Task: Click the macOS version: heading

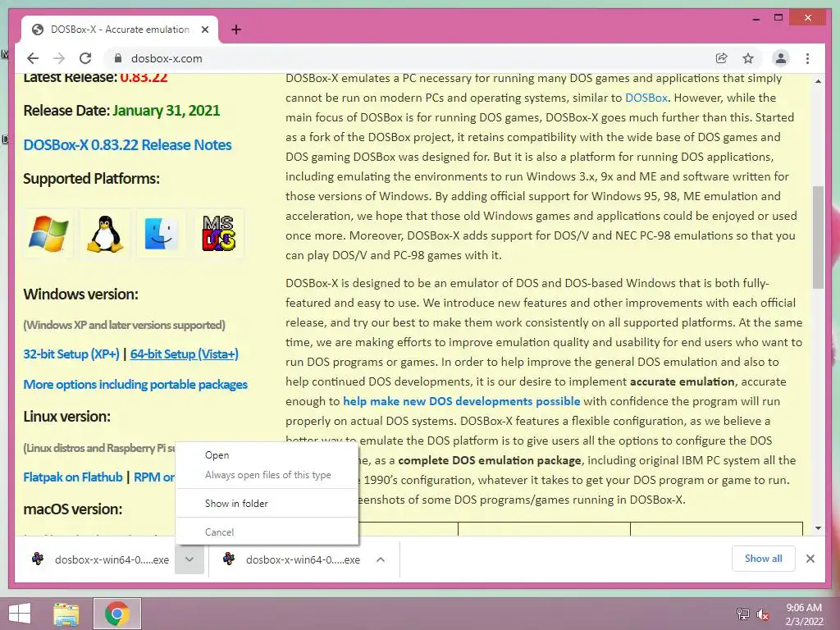Action: click(72, 509)
